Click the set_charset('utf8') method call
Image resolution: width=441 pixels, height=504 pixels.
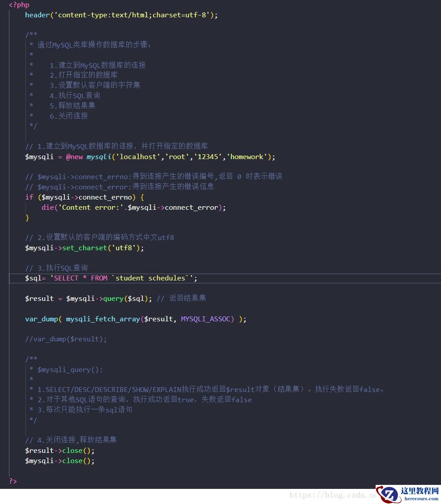point(84,248)
